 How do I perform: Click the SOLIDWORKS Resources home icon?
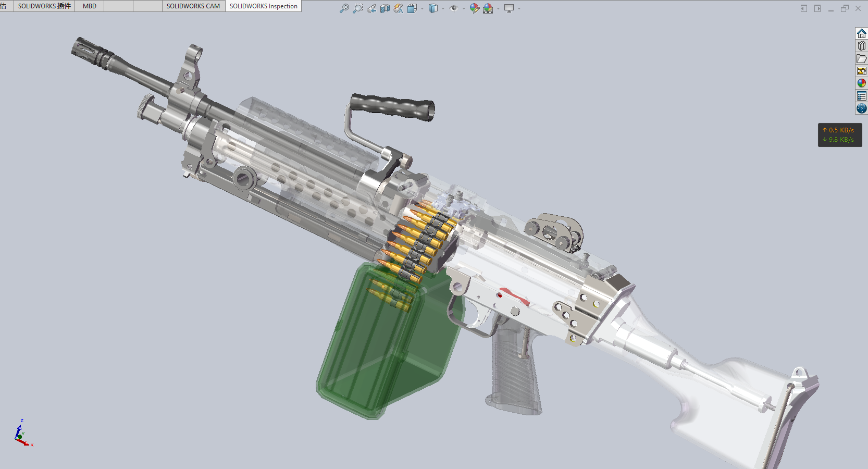pyautogui.click(x=861, y=33)
